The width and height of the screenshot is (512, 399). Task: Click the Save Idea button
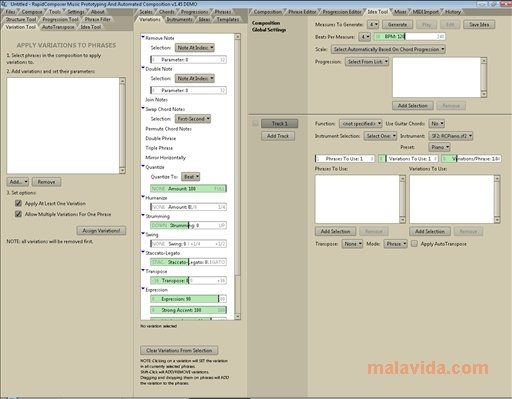479,25
